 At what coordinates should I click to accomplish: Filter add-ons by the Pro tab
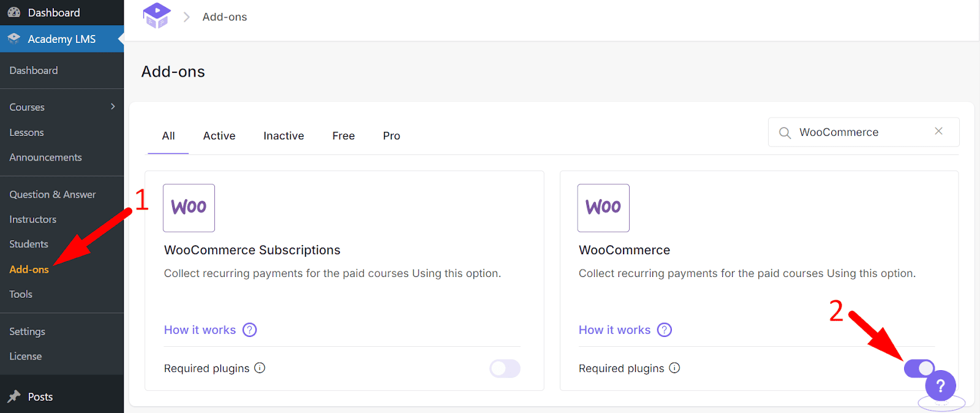click(x=391, y=136)
